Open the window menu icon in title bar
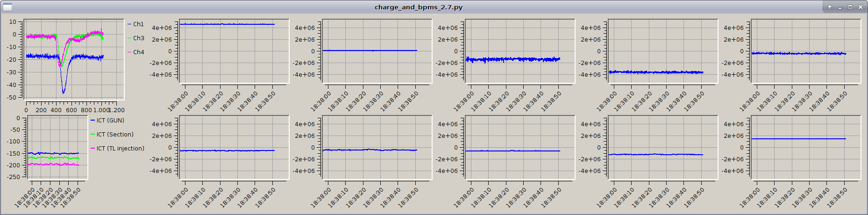Image resolution: width=868 pixels, height=215 pixels. click(7, 7)
